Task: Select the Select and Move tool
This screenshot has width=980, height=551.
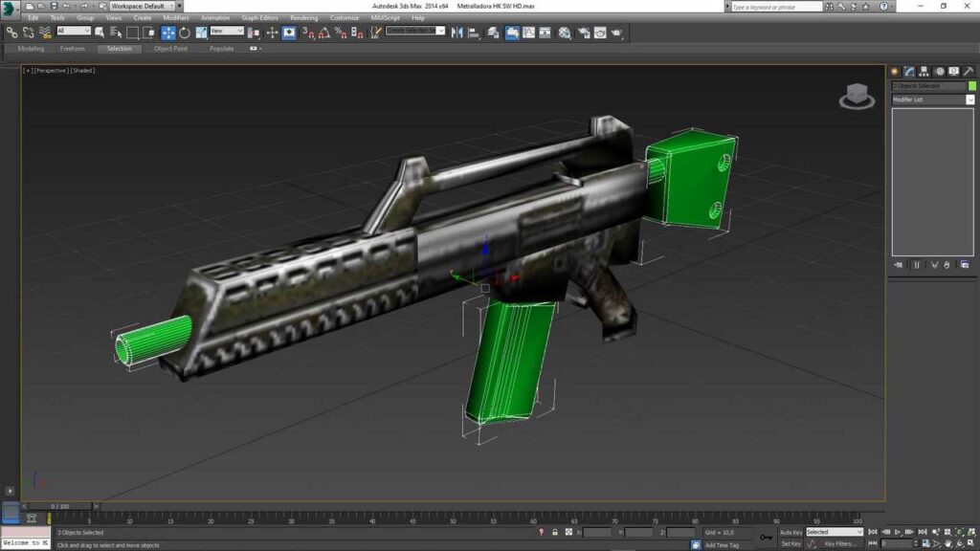Action: [168, 31]
